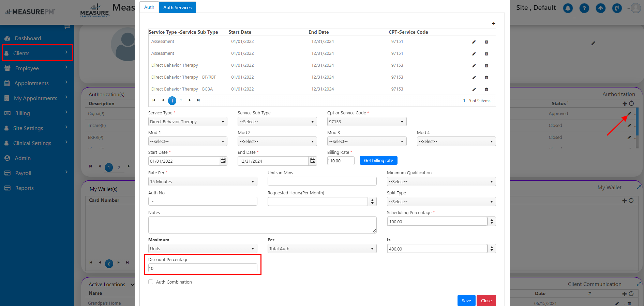This screenshot has height=306, width=644.
Task: Expand Payroll menu in the sidebar
Action: click(x=38, y=173)
